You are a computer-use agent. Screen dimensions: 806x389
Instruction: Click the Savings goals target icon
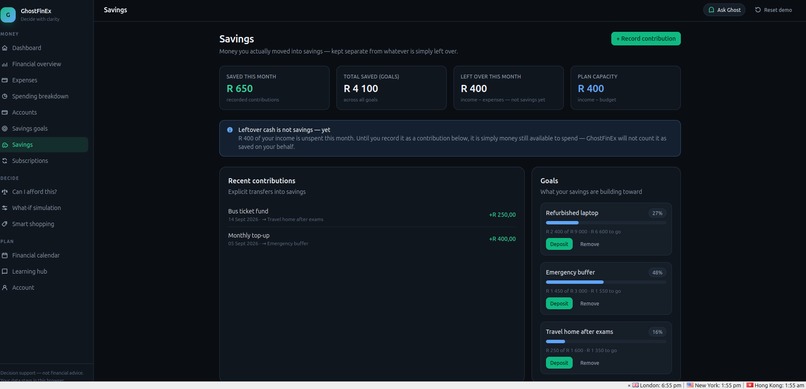(5, 128)
